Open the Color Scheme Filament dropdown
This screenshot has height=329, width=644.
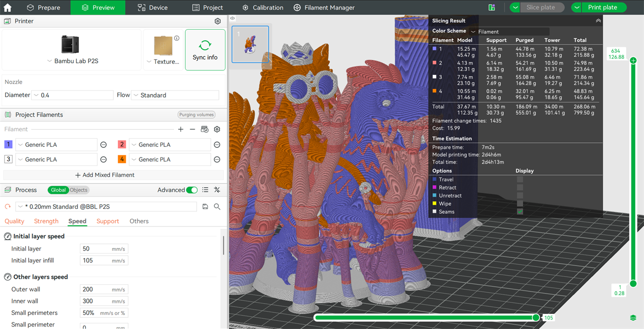[x=509, y=31]
